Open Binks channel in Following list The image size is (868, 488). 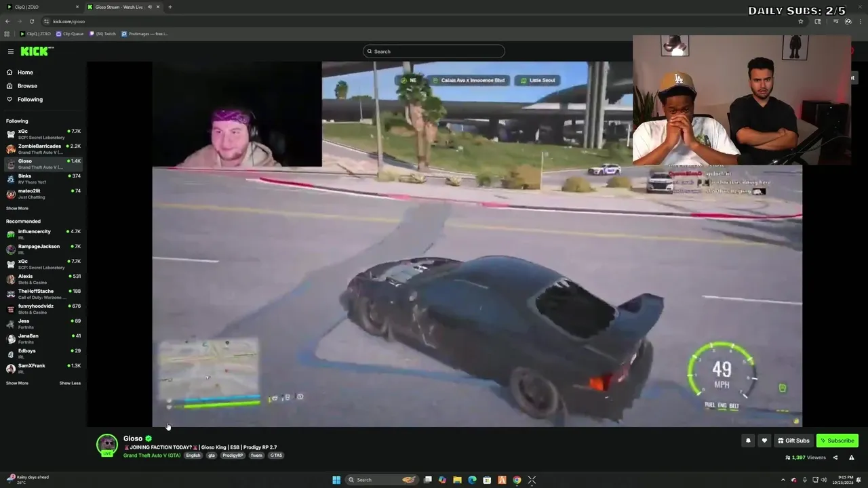[43, 179]
